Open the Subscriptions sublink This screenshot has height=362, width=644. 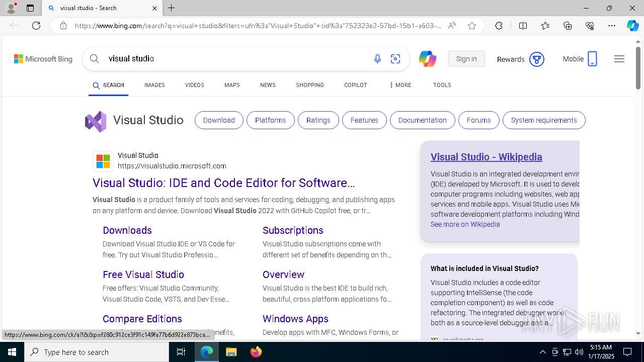(293, 230)
